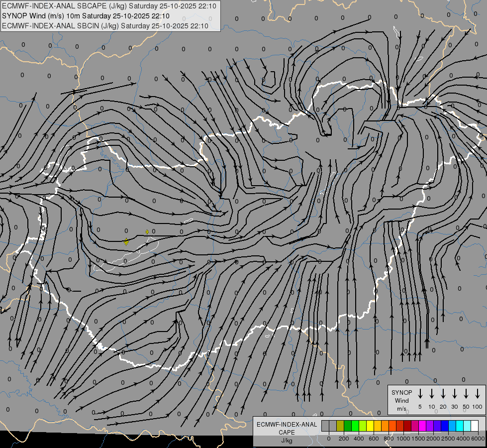Viewport: 487px width, 448px height.
Task: Select the white CAPE legend swatch
Action: 474,426
